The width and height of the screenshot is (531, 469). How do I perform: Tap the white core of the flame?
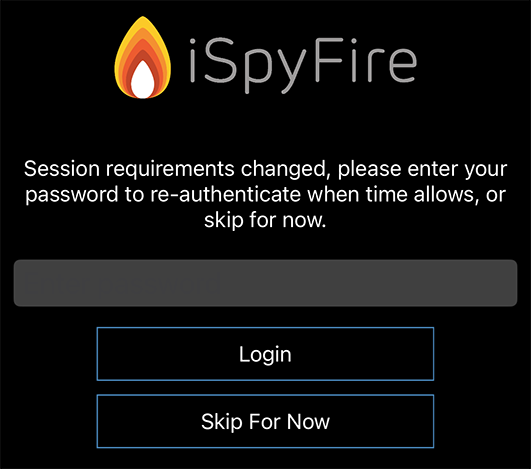tap(143, 81)
